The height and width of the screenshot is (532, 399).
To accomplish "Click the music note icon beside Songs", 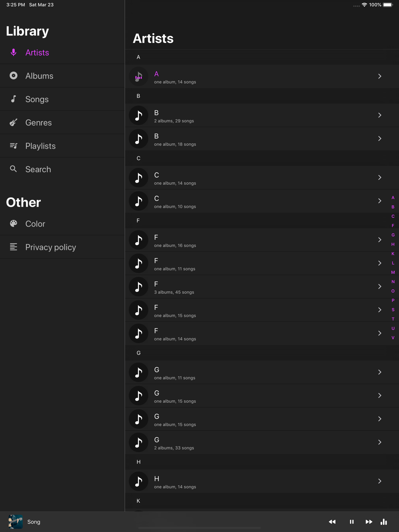I will click(14, 99).
